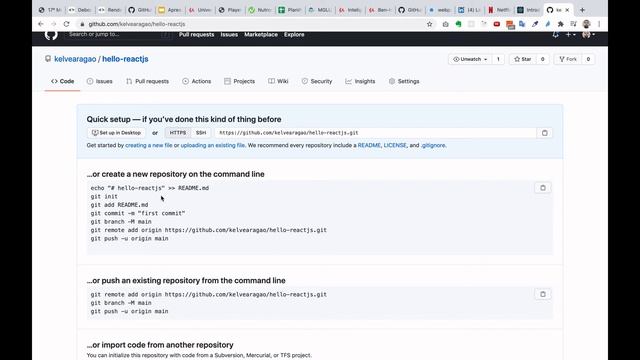The width and height of the screenshot is (640, 360).
Task: Go forward in browser history
Action: point(53,24)
